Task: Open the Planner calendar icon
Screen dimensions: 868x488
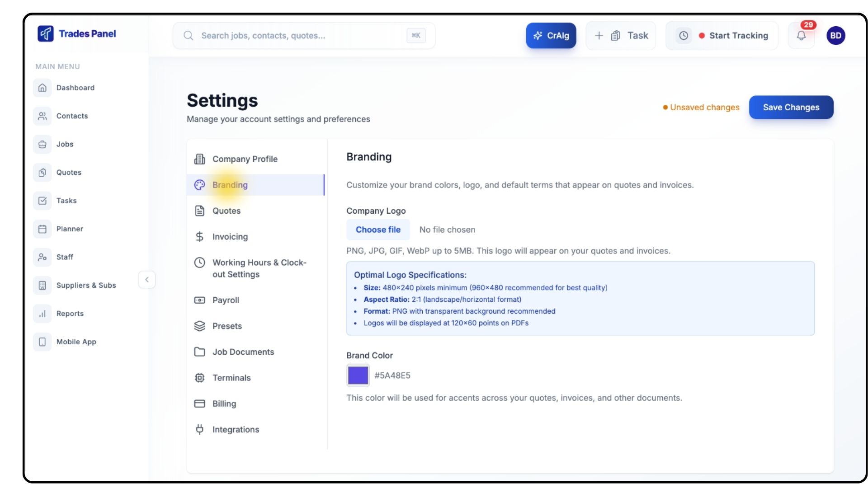Action: pos(42,229)
